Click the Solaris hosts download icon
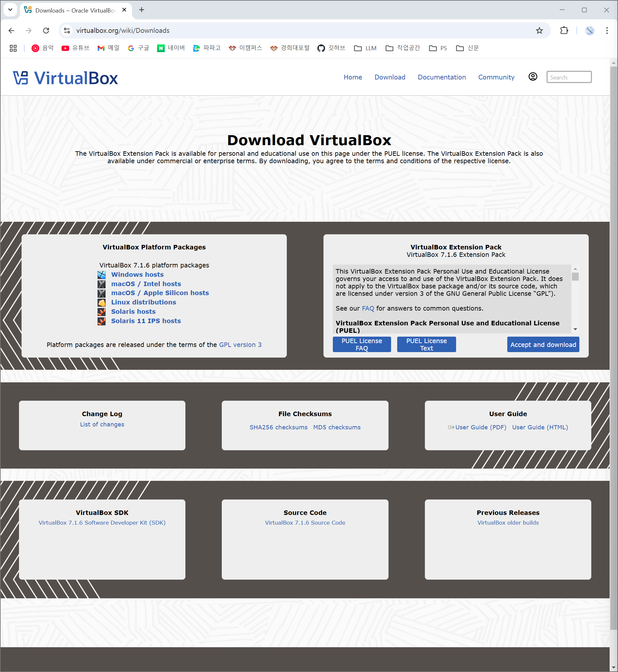The width and height of the screenshot is (618, 672). (101, 311)
